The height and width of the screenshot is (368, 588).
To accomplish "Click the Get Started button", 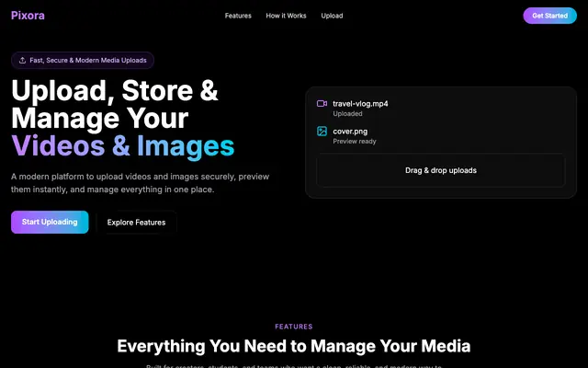I will 549,16.
